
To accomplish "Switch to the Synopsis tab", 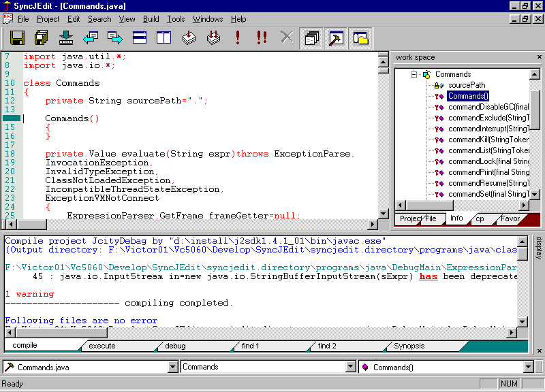I will (x=409, y=346).
